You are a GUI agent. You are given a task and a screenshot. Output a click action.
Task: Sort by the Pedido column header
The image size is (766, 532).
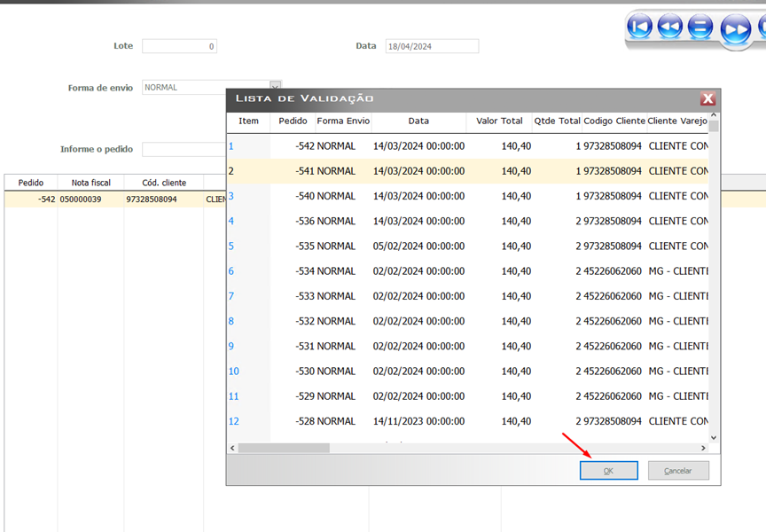pyautogui.click(x=293, y=121)
